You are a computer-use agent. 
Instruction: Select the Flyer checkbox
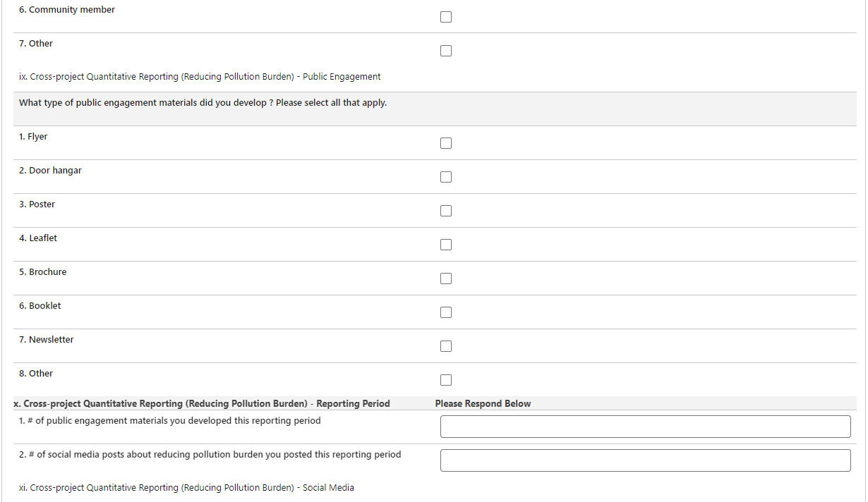click(x=446, y=143)
